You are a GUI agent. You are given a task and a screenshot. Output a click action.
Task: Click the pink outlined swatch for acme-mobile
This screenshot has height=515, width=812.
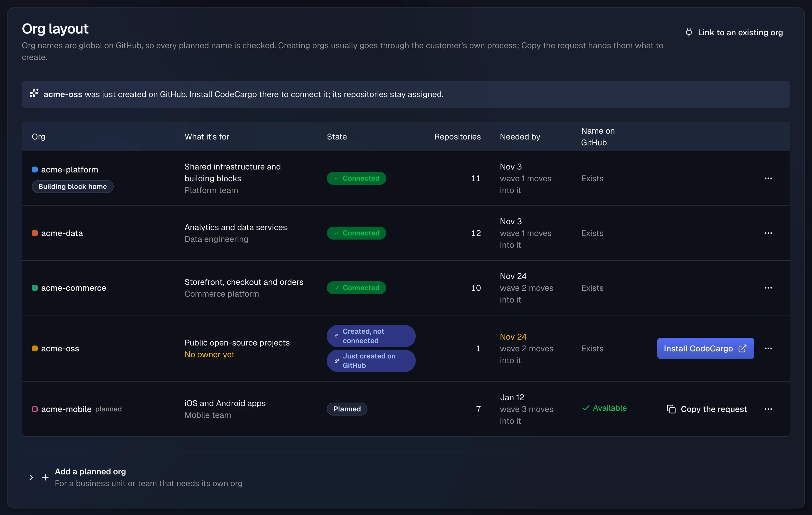[34, 409]
